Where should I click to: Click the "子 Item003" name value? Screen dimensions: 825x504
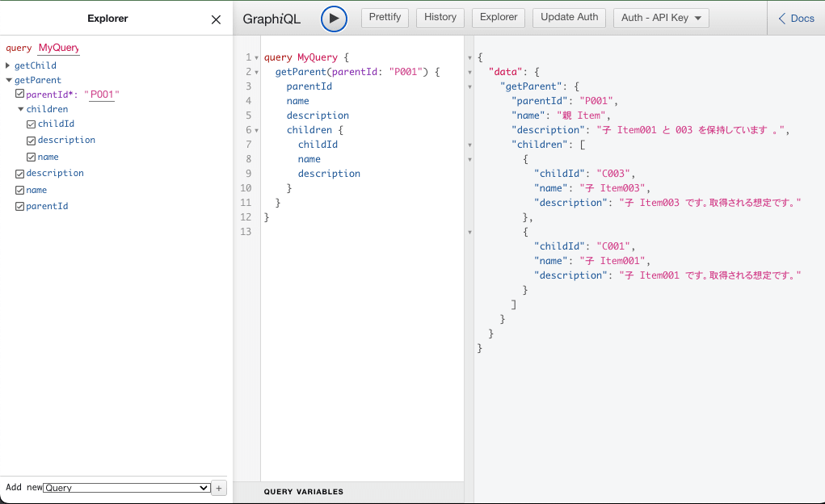[x=612, y=188]
